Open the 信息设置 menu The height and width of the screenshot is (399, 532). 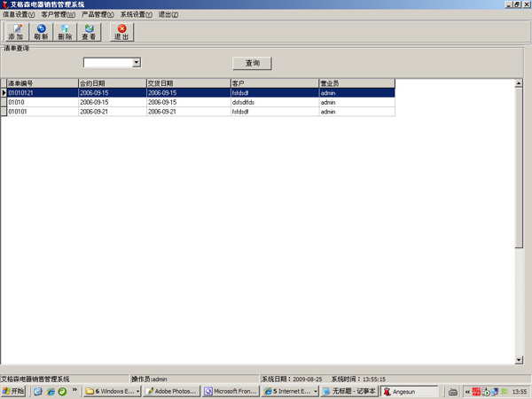click(x=19, y=15)
